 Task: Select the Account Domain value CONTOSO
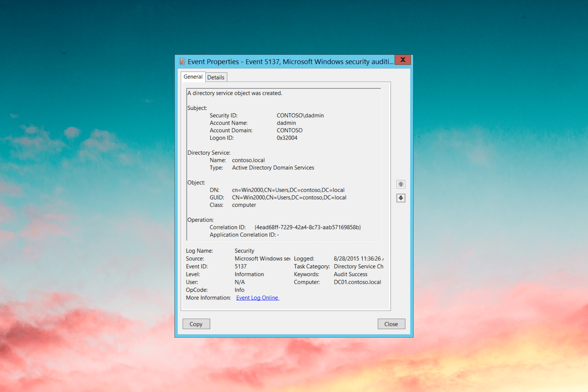pos(290,130)
